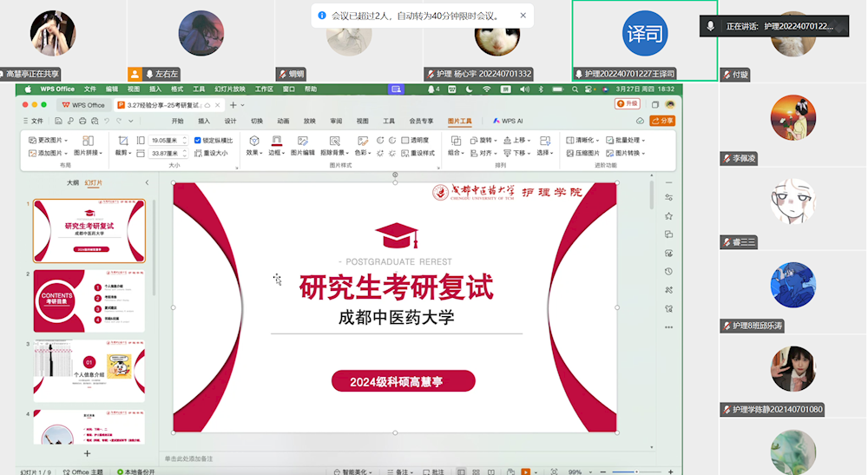The image size is (868, 475).
Task: Open the 效果 picture effects dropdown
Action: [x=254, y=146]
